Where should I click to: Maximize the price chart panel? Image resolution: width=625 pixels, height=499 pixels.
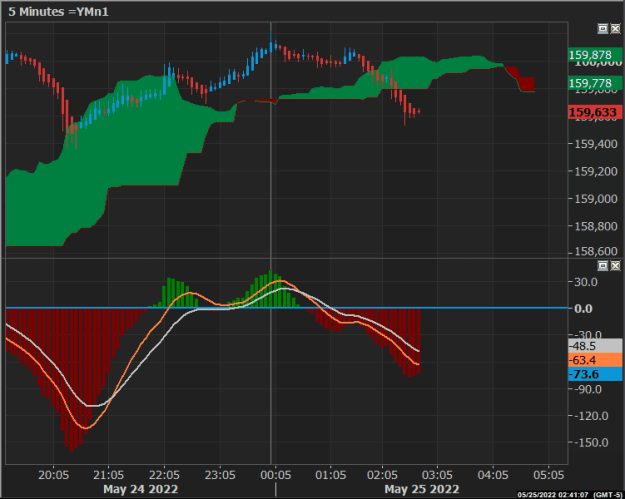point(603,29)
